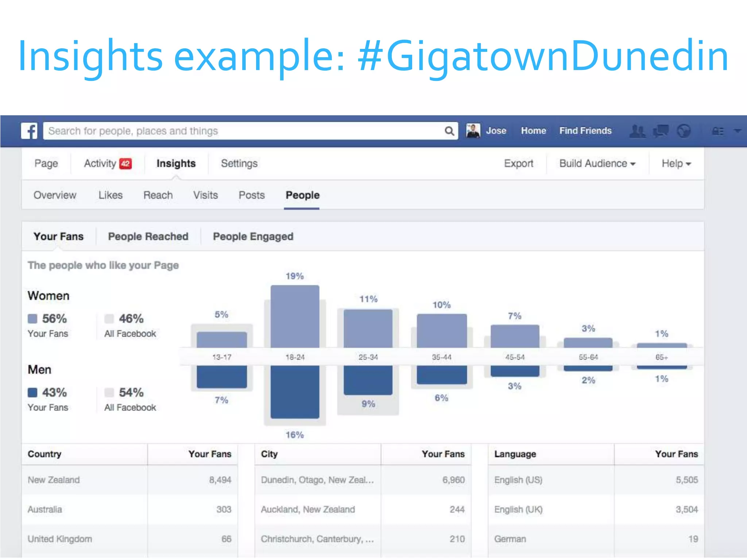Select the Auckland, New Zealand city row
Viewport: 747px width, 560px height.
[363, 509]
